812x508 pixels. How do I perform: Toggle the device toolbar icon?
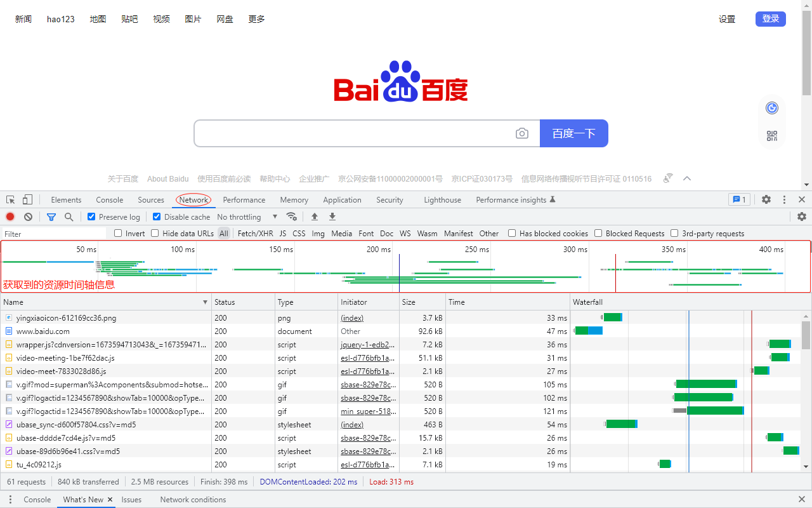tap(27, 199)
